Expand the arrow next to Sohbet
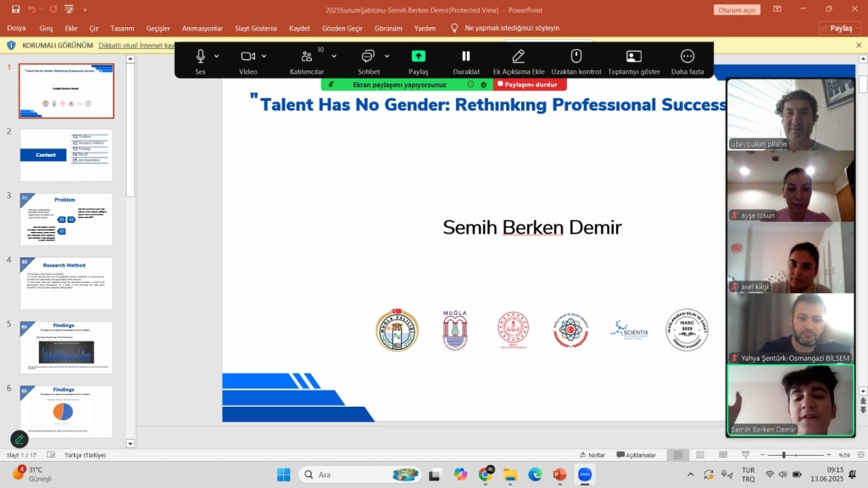Screen dimensions: 868x488 pos(386,56)
